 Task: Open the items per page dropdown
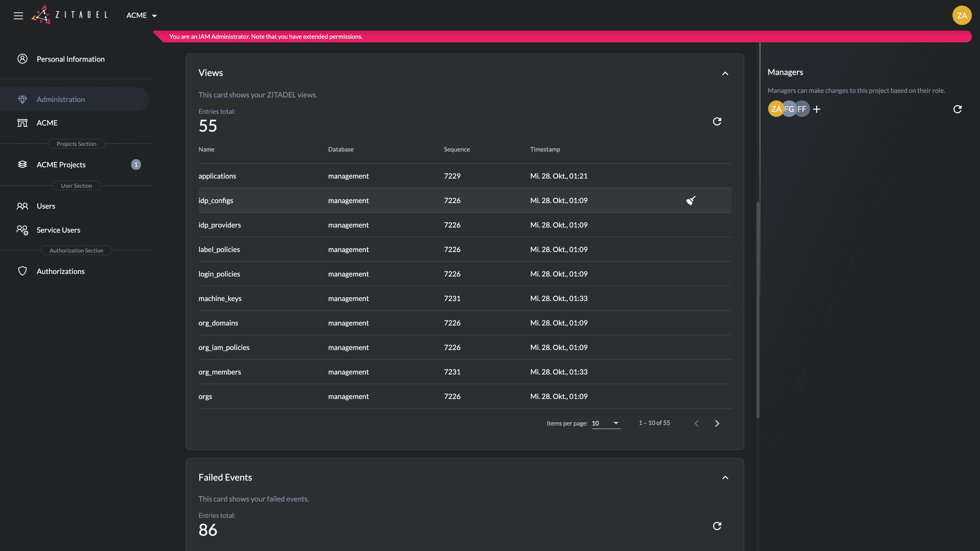(x=606, y=423)
